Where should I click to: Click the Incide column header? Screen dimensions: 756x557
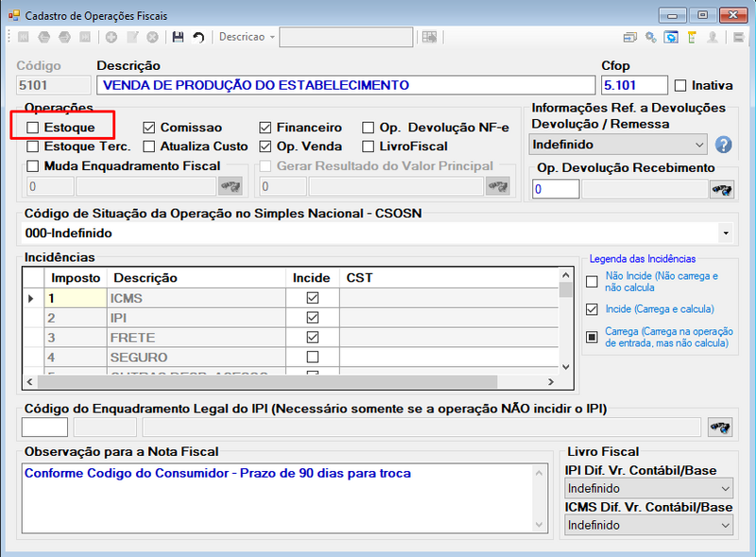click(x=313, y=278)
